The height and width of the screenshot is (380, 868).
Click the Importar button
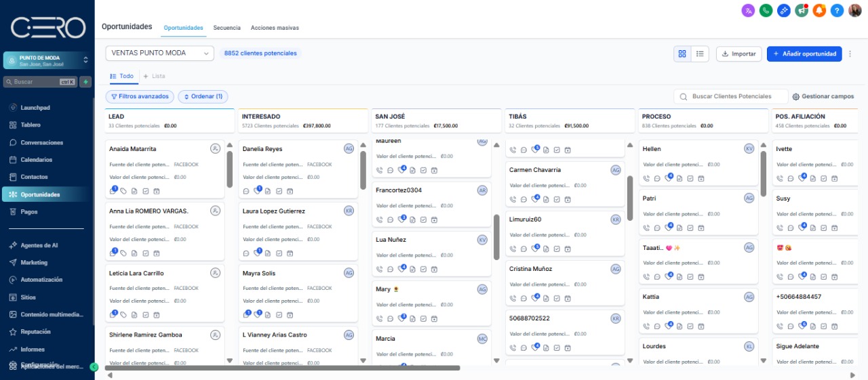click(738, 54)
